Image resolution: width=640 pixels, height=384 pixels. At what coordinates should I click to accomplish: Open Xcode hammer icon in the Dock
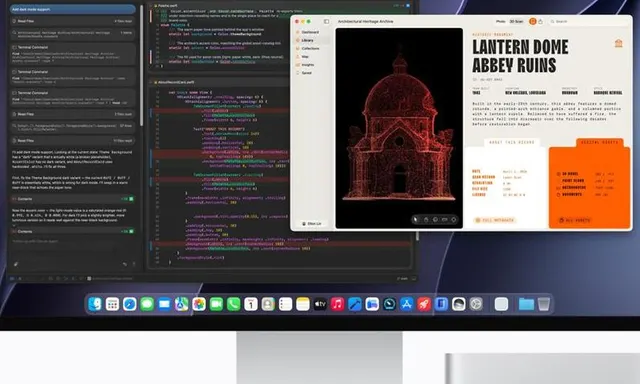point(355,304)
